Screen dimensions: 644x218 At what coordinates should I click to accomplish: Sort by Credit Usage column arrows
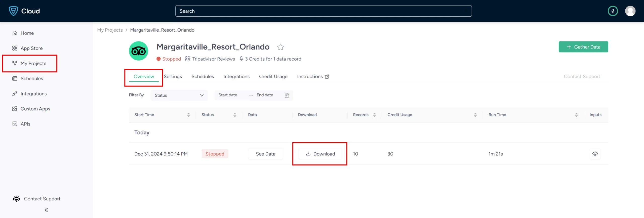(x=475, y=115)
